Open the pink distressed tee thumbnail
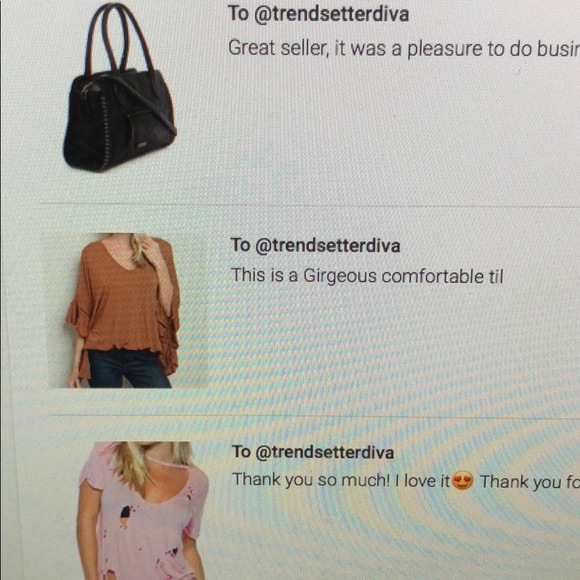 (x=144, y=510)
